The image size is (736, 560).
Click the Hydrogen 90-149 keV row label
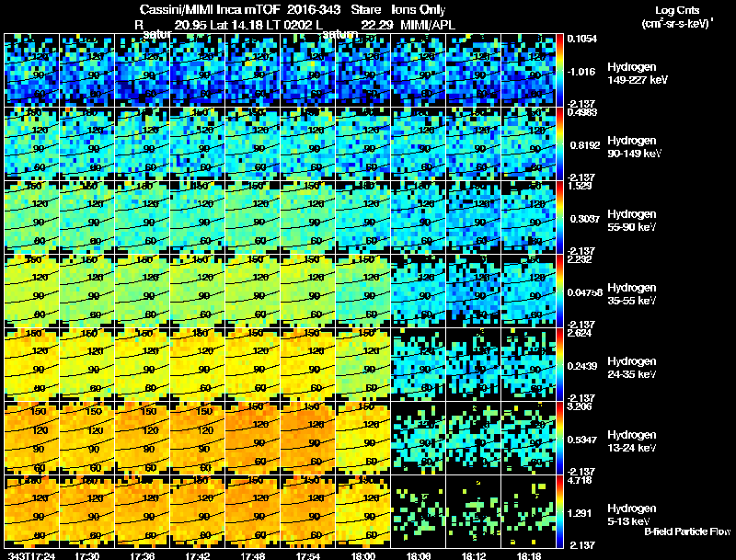tap(635, 147)
